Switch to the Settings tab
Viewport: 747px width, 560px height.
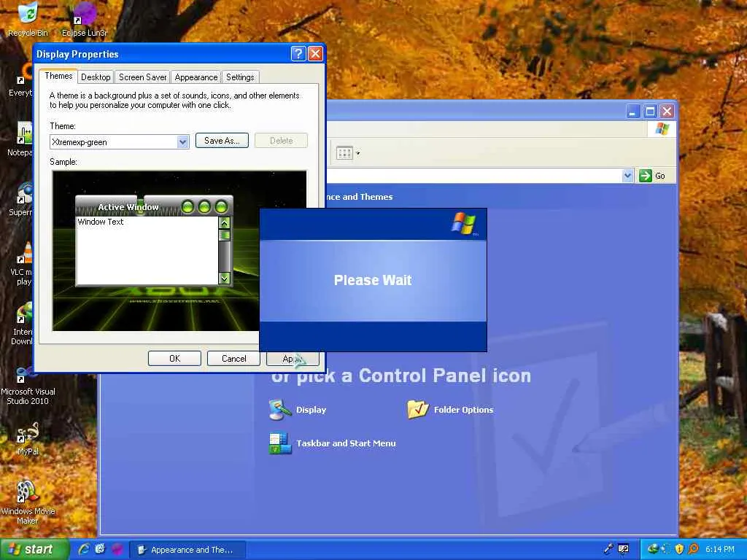click(240, 77)
